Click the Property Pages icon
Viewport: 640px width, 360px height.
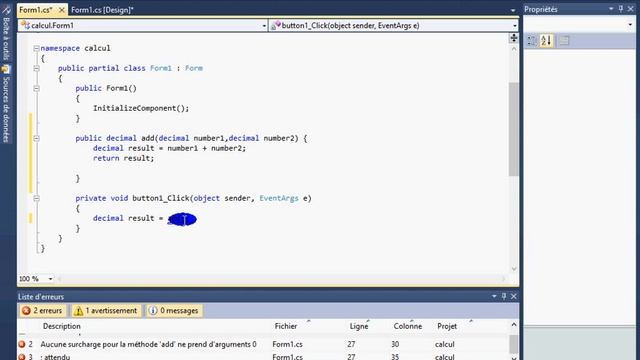(x=564, y=40)
